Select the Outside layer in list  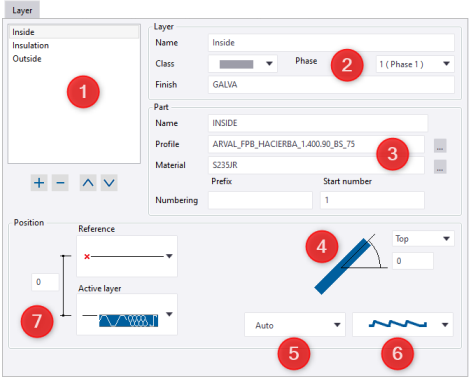click(74, 59)
